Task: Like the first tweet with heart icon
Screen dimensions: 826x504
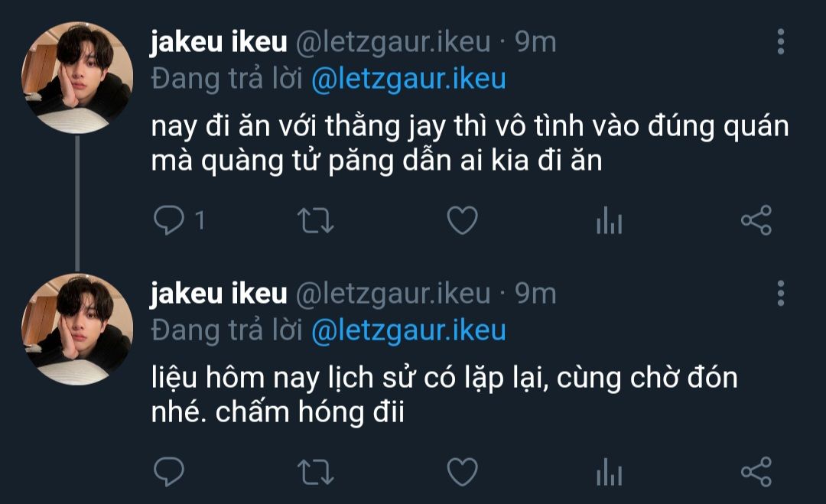Action: click(463, 219)
